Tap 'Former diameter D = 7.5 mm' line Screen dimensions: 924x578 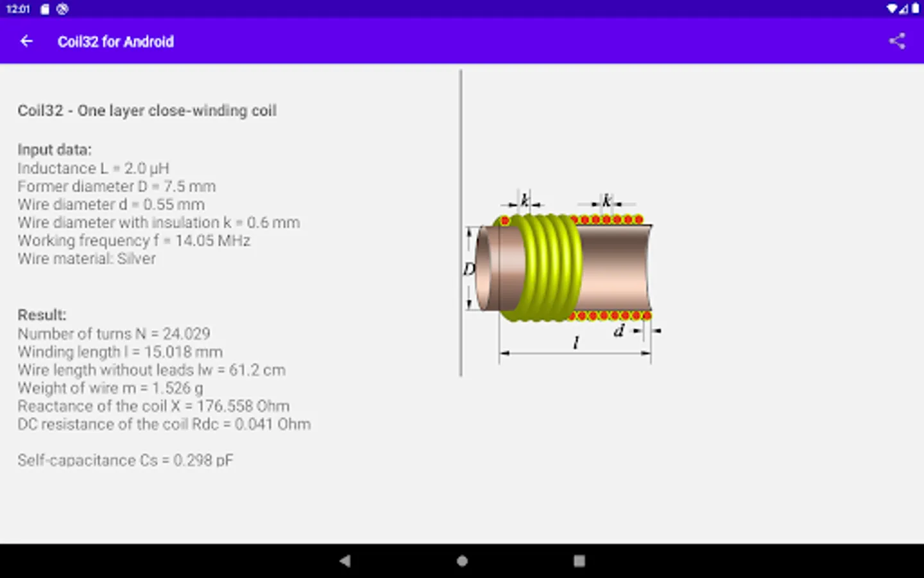pyautogui.click(x=117, y=186)
